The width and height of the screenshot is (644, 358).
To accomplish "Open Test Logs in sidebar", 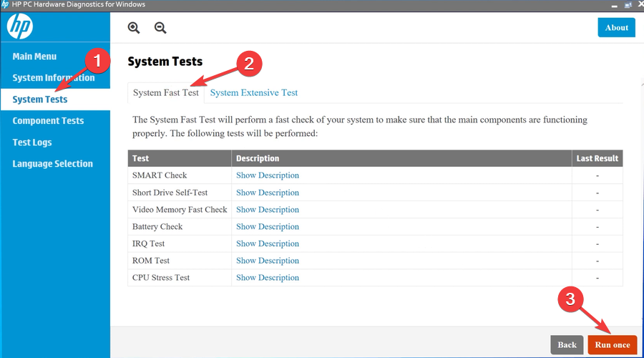I will (x=32, y=142).
